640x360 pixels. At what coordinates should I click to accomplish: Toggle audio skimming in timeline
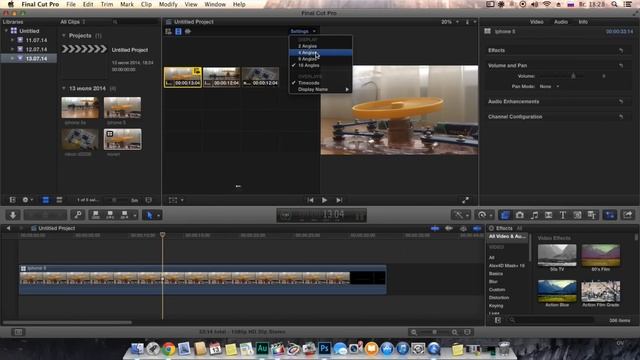pos(449,228)
